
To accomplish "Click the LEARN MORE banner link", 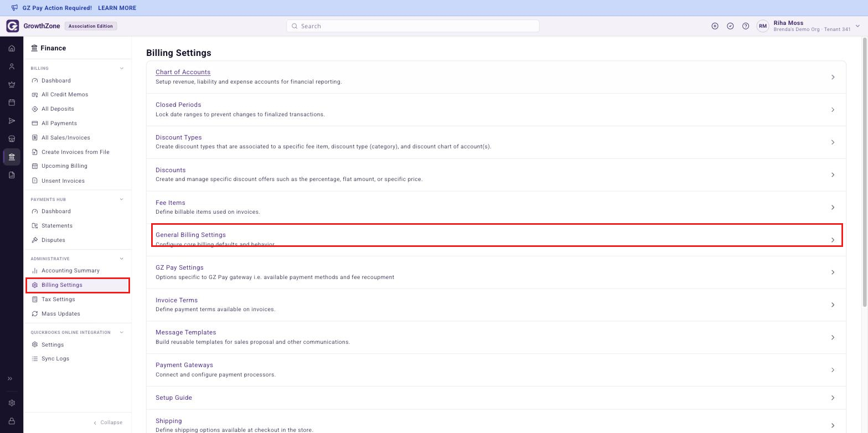I will pyautogui.click(x=117, y=8).
